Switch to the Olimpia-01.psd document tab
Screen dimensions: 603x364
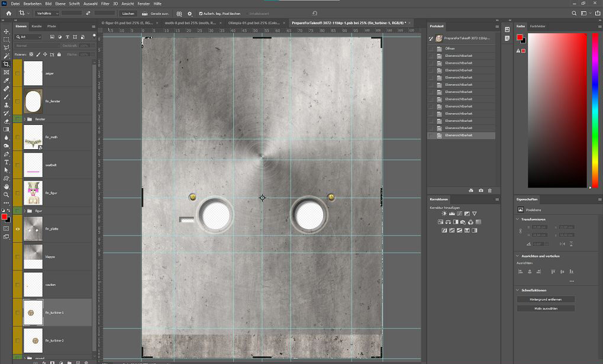254,22
